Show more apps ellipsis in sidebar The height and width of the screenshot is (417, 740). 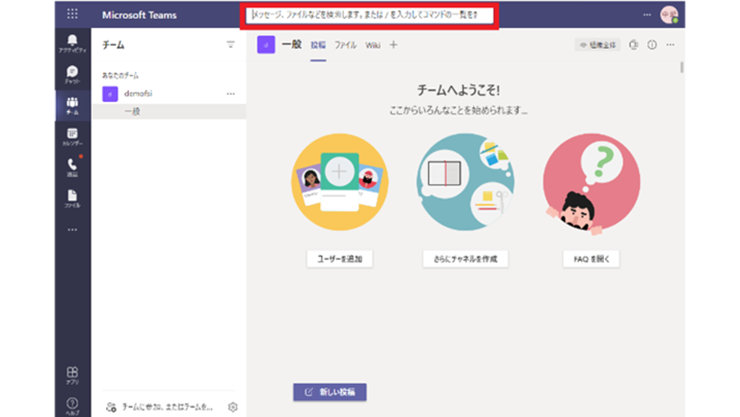pyautogui.click(x=72, y=230)
